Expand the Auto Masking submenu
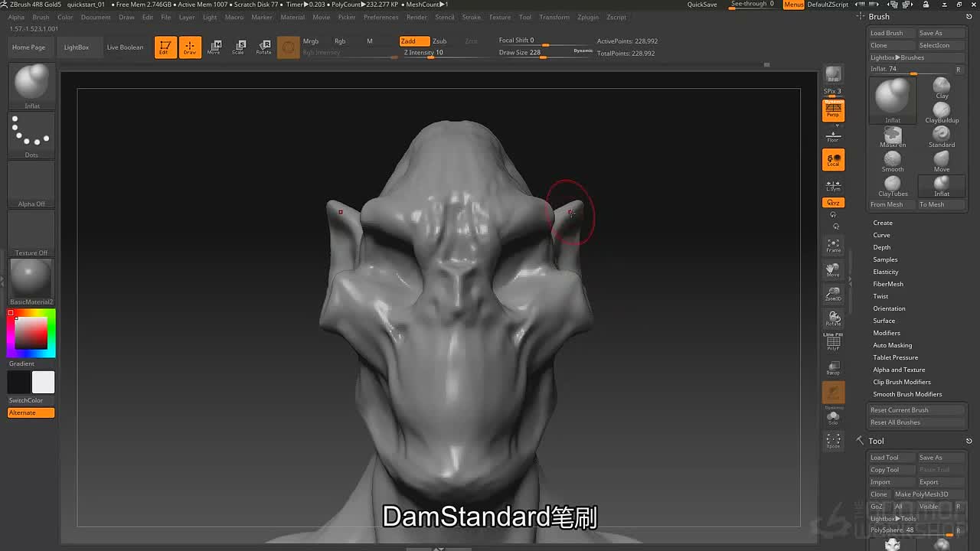The image size is (980, 551). tap(893, 345)
